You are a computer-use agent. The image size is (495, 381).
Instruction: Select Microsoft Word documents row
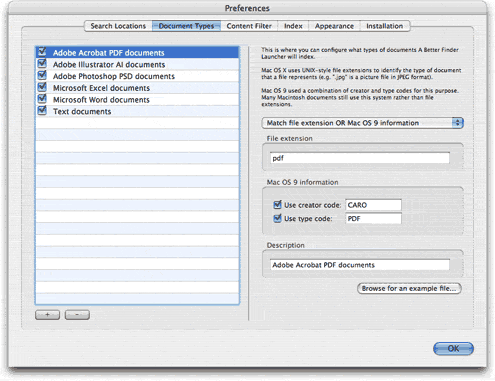(137, 99)
